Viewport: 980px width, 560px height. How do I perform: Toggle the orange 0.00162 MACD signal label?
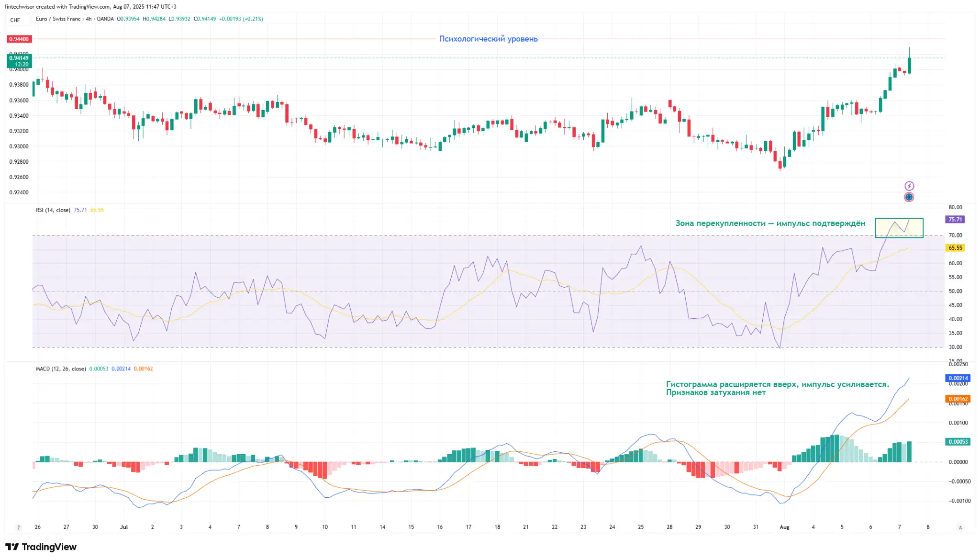[957, 399]
